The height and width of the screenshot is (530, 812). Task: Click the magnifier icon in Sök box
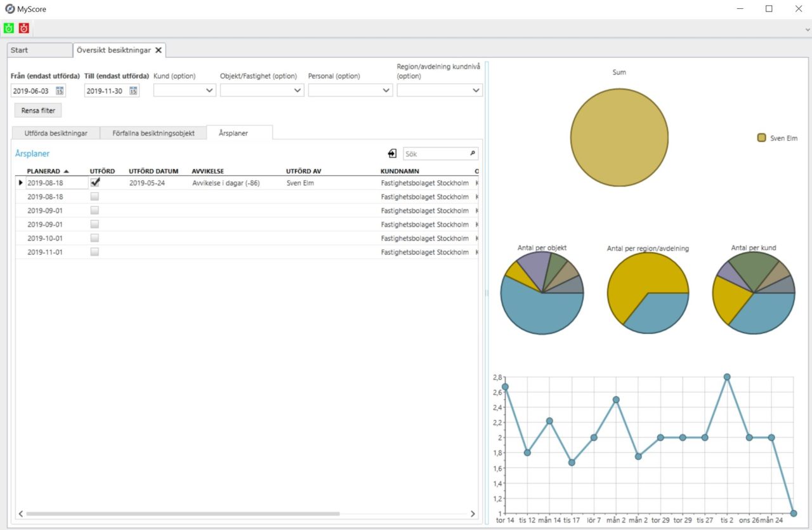coord(472,154)
